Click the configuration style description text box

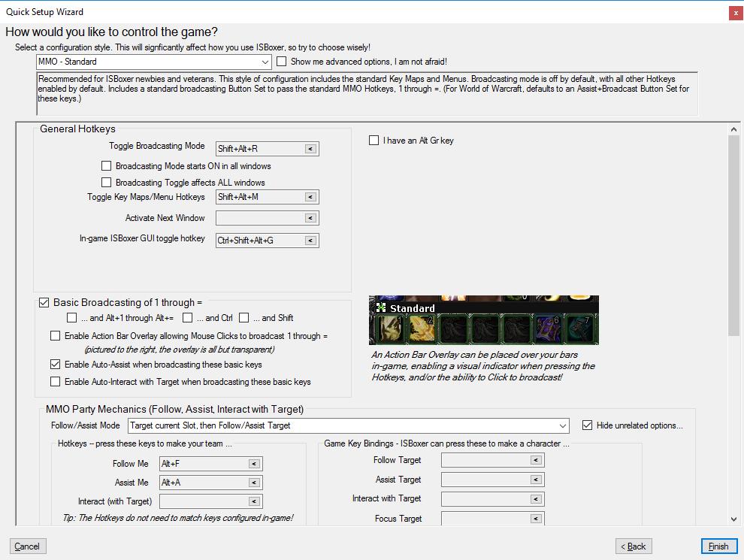[x=367, y=93]
